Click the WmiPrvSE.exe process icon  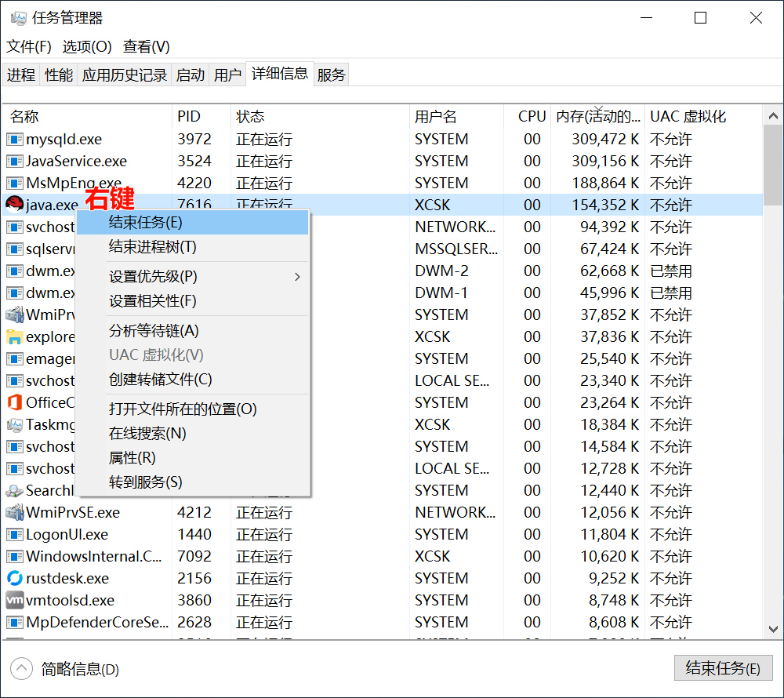pyautogui.click(x=14, y=512)
